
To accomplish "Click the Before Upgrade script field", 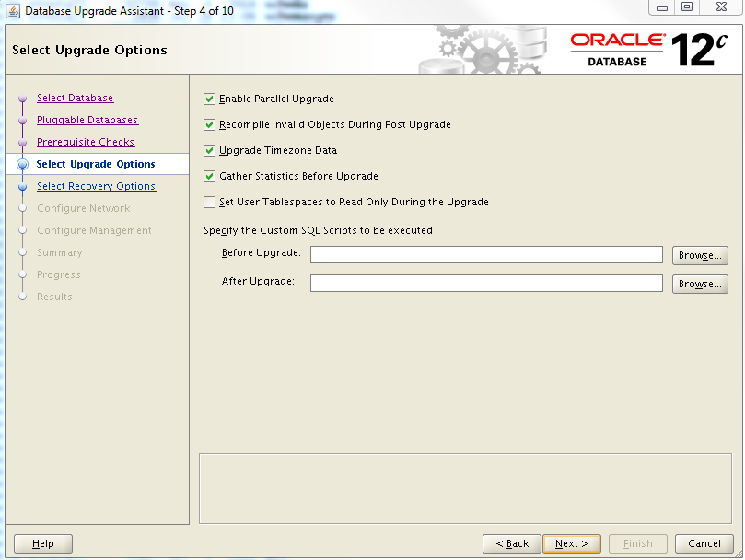I will pos(486,255).
